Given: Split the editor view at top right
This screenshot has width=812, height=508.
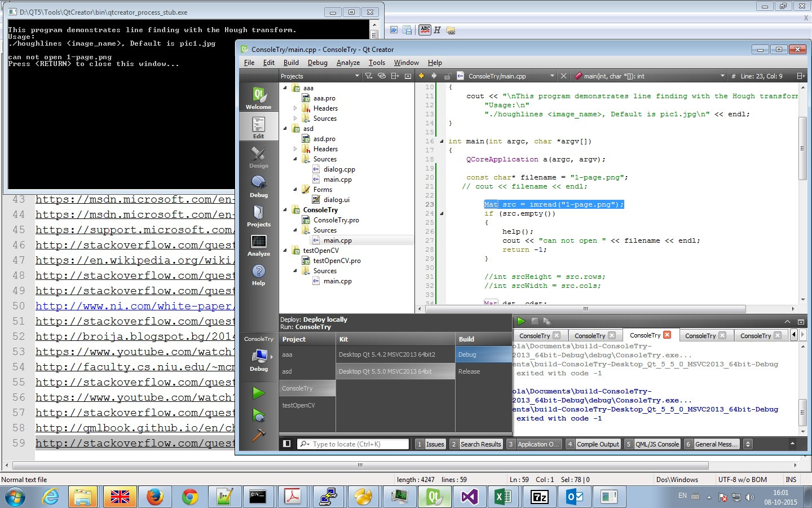Looking at the screenshot, I should point(801,76).
